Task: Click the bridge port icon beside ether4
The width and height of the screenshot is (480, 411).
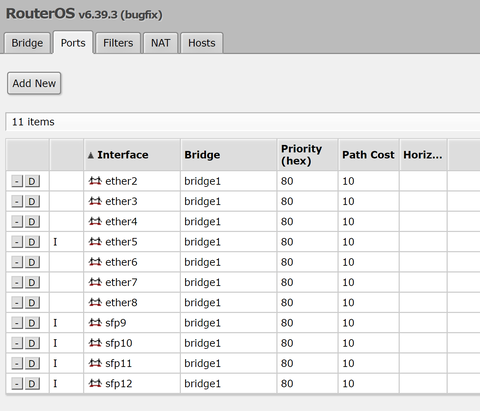Action: pos(95,221)
